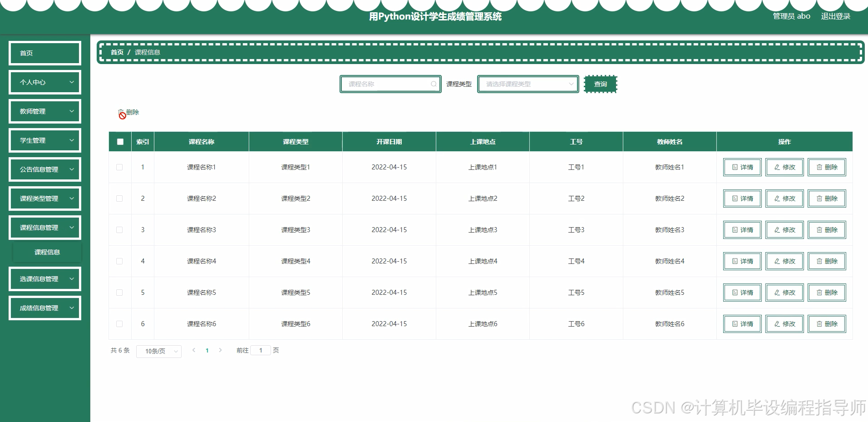
Task: Click cell 课程类型4
Action: pyautogui.click(x=296, y=261)
